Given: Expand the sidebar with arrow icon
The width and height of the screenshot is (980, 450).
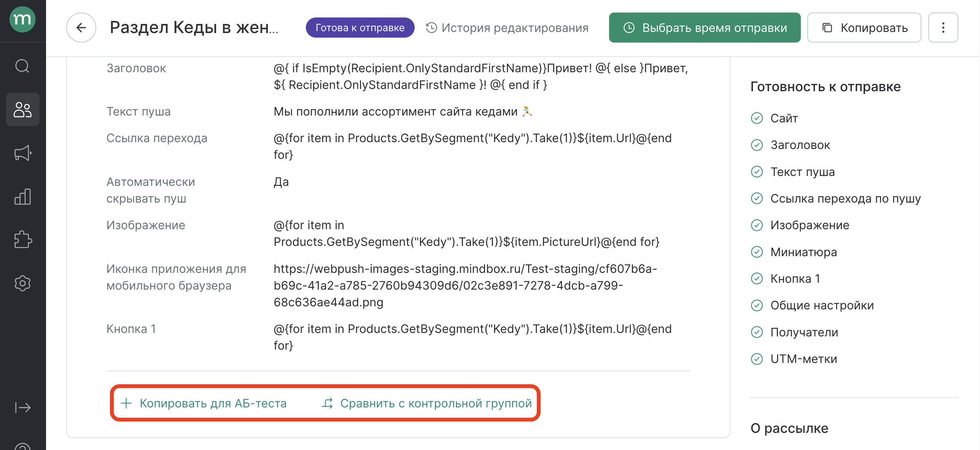Looking at the screenshot, I should 22,407.
